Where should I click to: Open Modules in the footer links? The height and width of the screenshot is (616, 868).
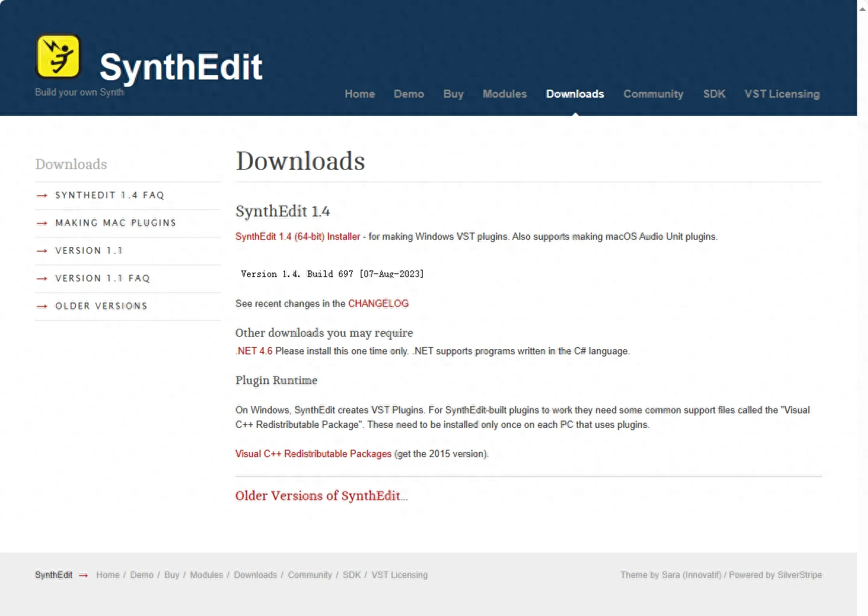(x=206, y=575)
